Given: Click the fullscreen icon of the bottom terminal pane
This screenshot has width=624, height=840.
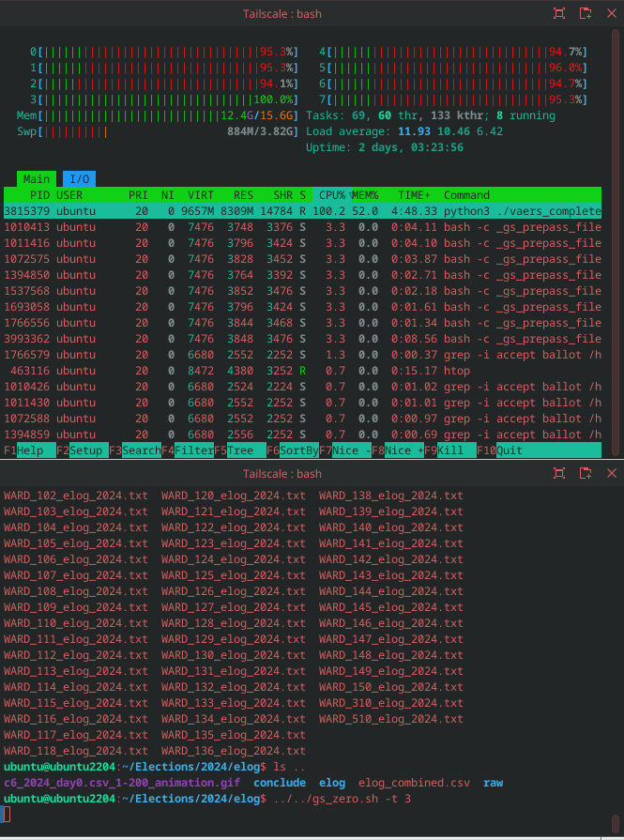Looking at the screenshot, I should [x=558, y=473].
